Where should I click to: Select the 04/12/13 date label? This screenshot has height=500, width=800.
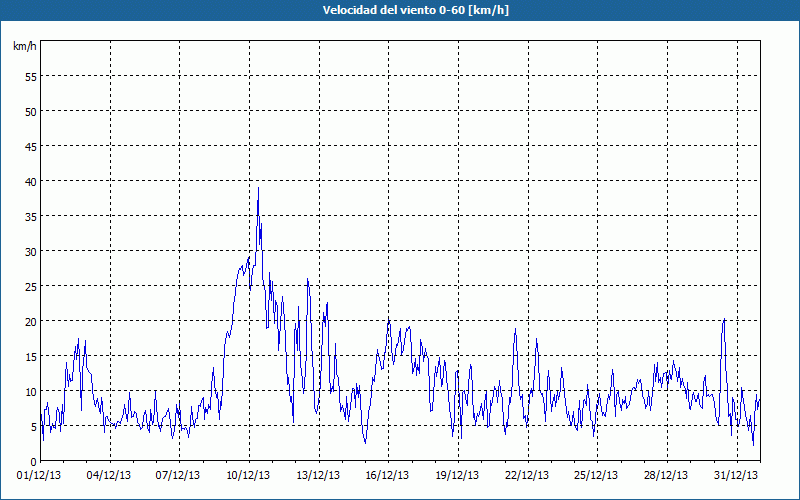click(x=109, y=476)
